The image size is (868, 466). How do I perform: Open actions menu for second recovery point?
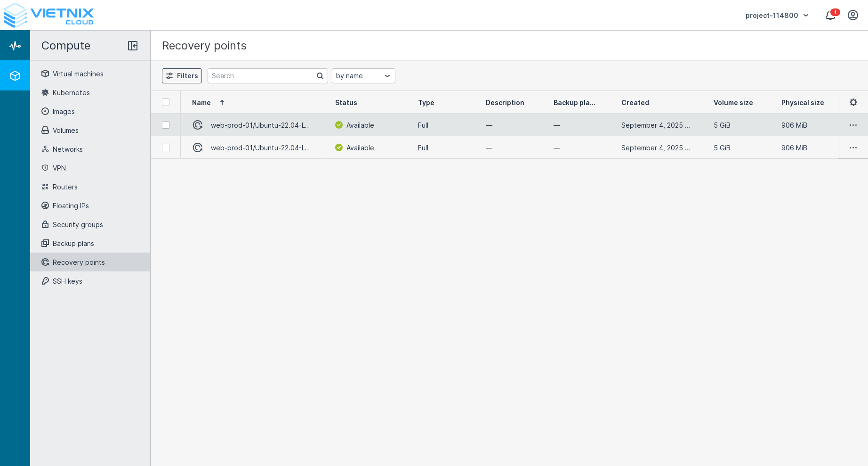(x=853, y=148)
